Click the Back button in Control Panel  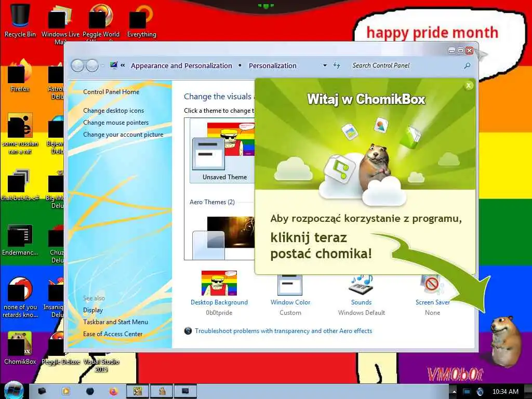(77, 65)
